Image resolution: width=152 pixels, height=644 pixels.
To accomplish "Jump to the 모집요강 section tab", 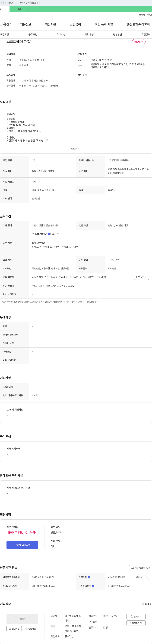I will [x=4, y=34].
